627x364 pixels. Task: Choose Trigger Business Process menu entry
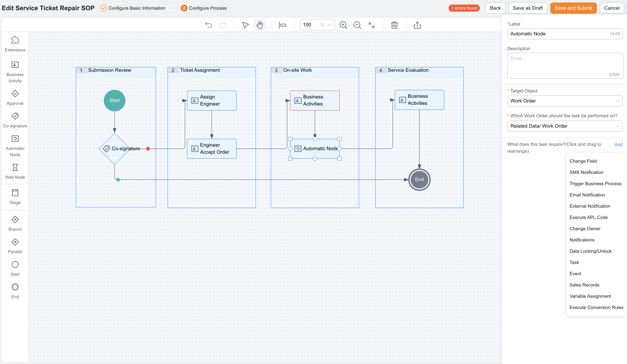[x=595, y=183]
